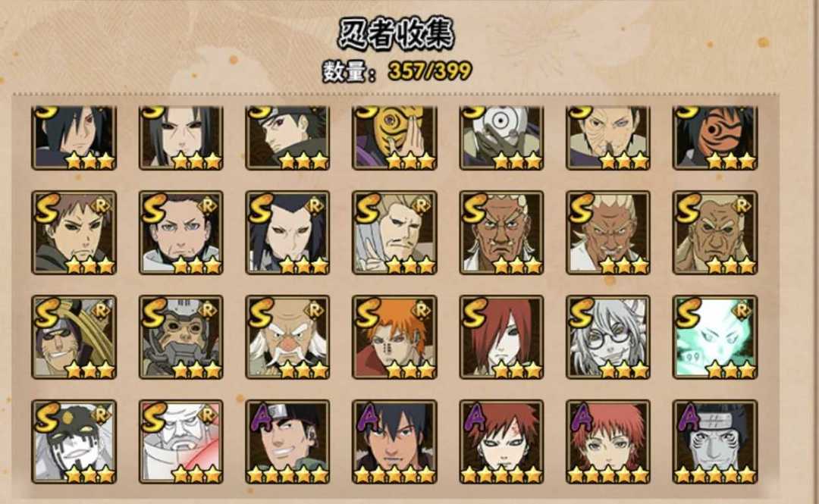This screenshot has width=819, height=504.
Task: Choose red-haired Nagato S-rank card
Action: click(501, 337)
